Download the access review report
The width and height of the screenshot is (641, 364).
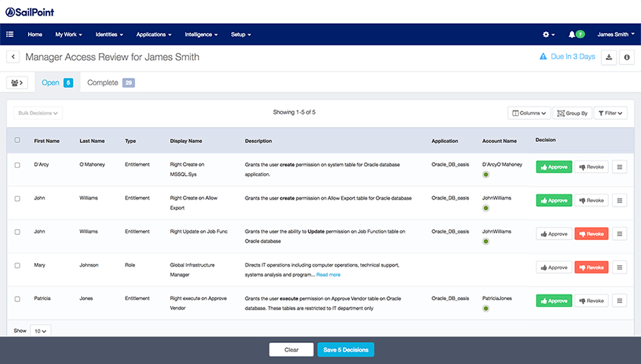[609, 57]
